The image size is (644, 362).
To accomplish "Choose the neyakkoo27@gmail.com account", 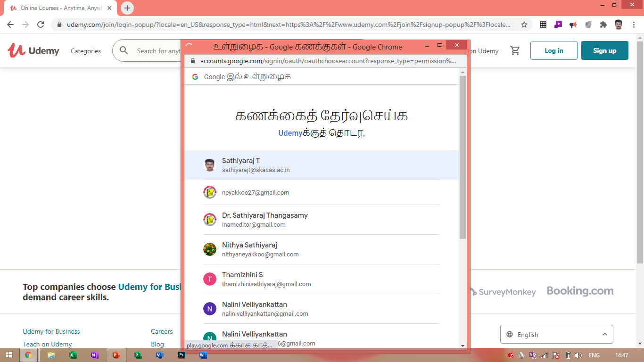I will pyautogui.click(x=322, y=192).
